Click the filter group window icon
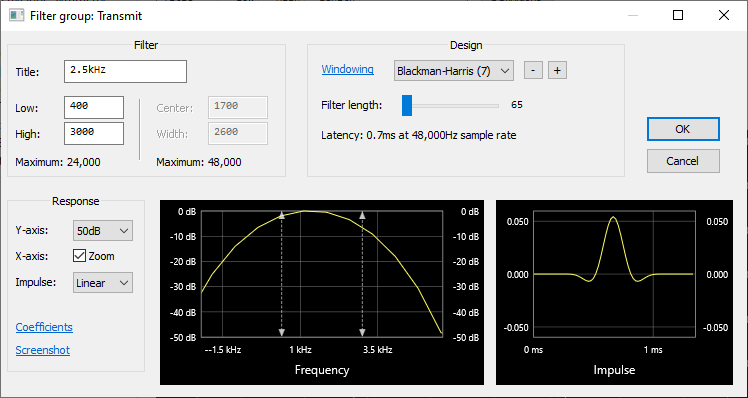748x398 pixels. [17, 16]
